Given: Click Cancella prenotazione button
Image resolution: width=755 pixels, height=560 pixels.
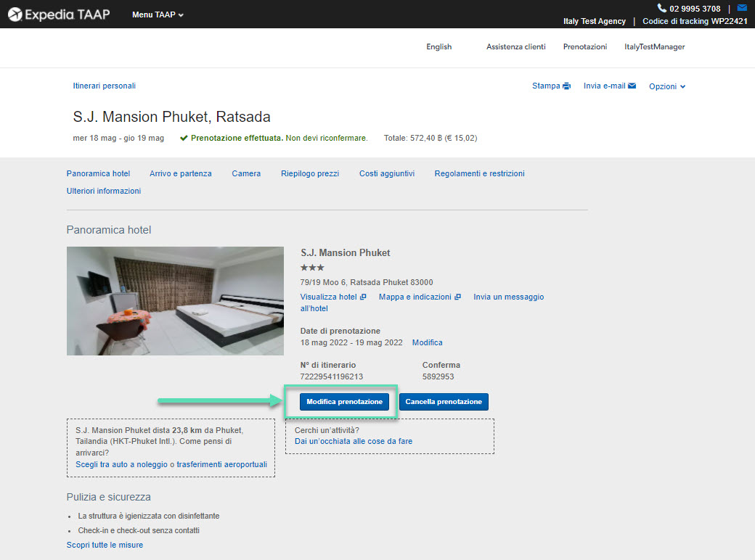Looking at the screenshot, I should click(x=444, y=402).
